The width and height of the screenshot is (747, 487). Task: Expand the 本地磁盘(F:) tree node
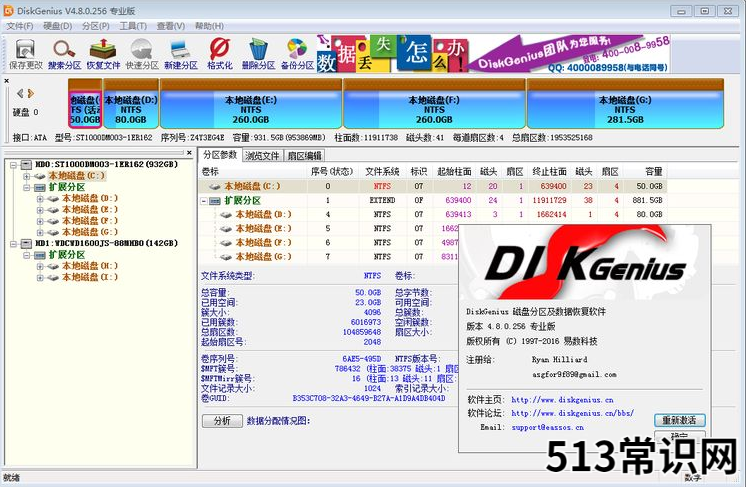pos(40,221)
